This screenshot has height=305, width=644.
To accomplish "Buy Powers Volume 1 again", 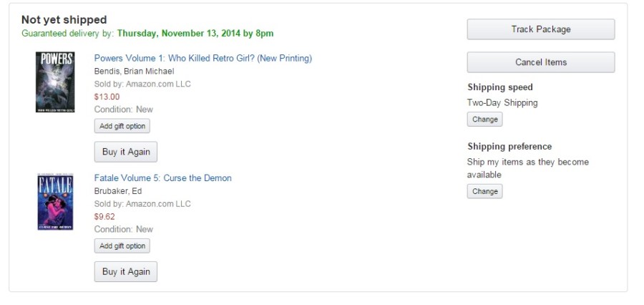I will 126,152.
